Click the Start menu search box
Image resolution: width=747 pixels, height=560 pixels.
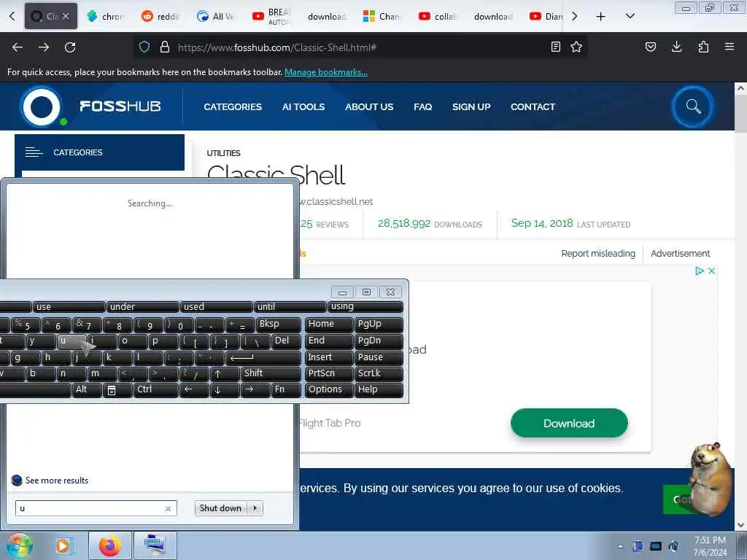tap(96, 508)
